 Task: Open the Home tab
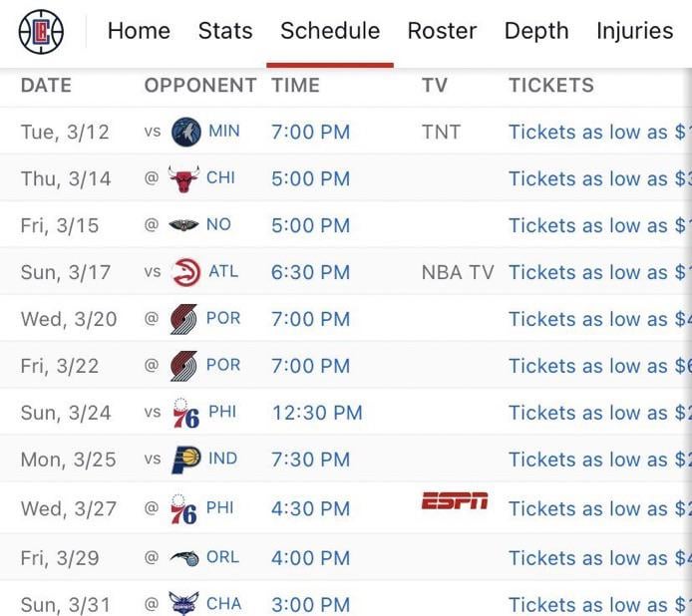click(139, 31)
